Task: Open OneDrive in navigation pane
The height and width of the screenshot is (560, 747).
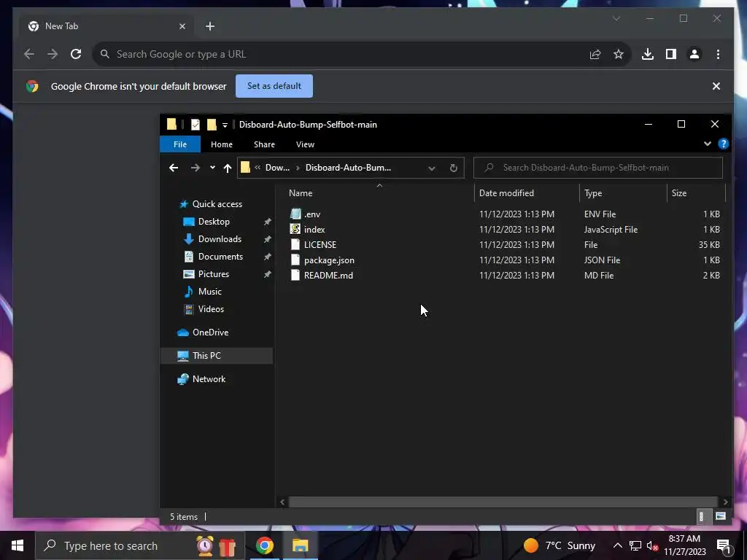Action: click(210, 332)
